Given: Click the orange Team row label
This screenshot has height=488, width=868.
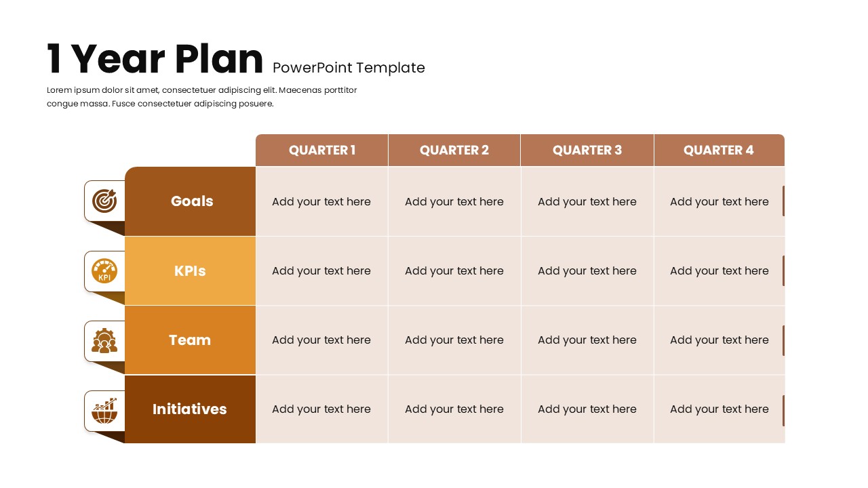Looking at the screenshot, I should click(x=190, y=340).
